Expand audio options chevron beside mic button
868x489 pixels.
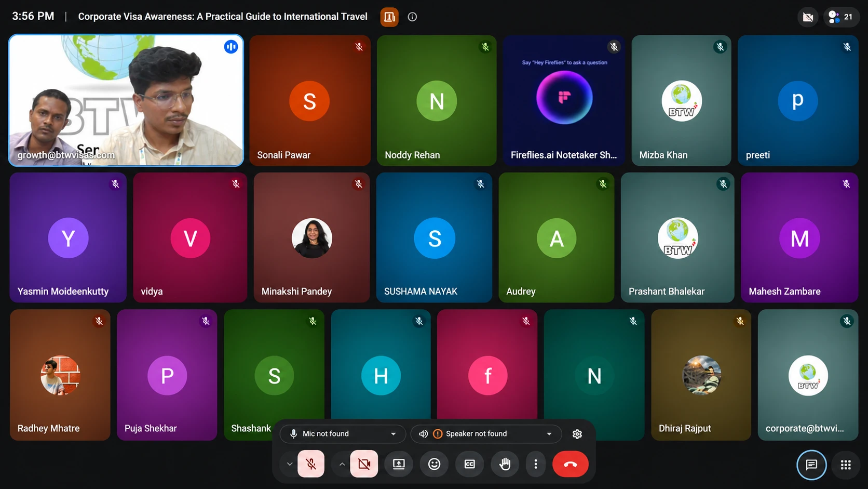290,464
